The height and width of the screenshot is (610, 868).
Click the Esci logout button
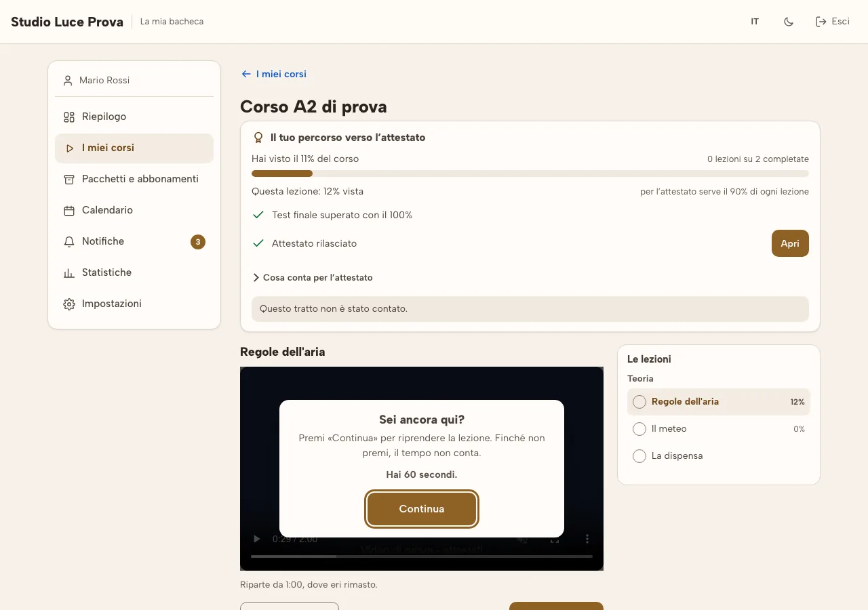coord(832,22)
